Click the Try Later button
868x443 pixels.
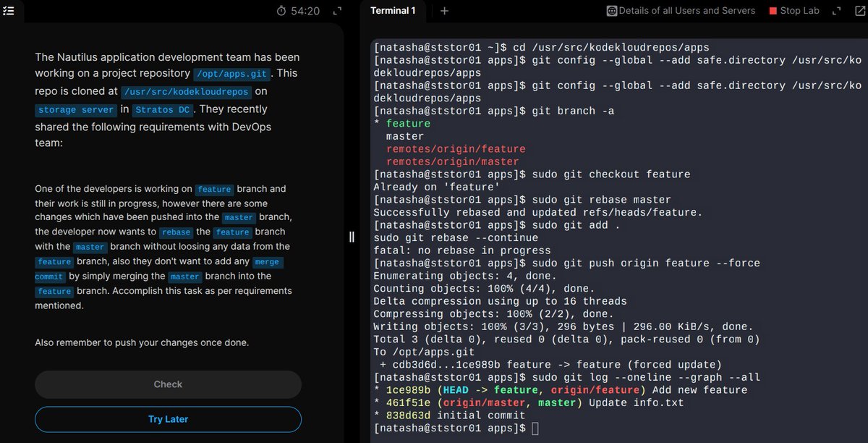pos(168,420)
